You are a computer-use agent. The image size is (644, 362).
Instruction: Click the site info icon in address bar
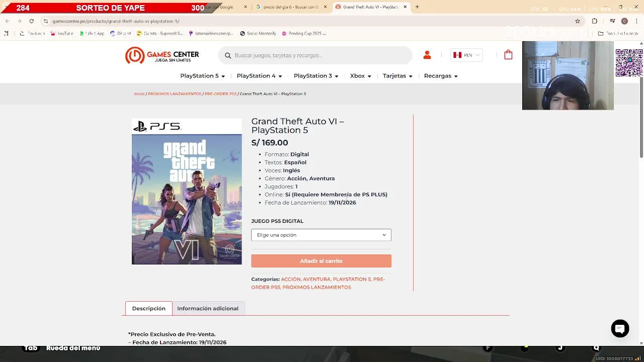[46, 21]
